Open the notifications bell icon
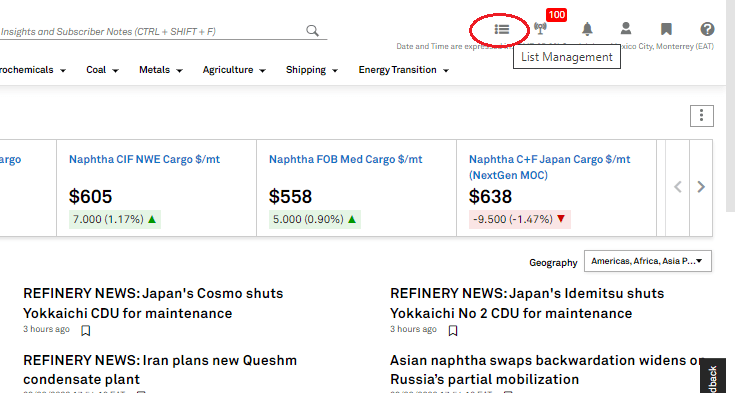The image size is (735, 393). coord(587,29)
